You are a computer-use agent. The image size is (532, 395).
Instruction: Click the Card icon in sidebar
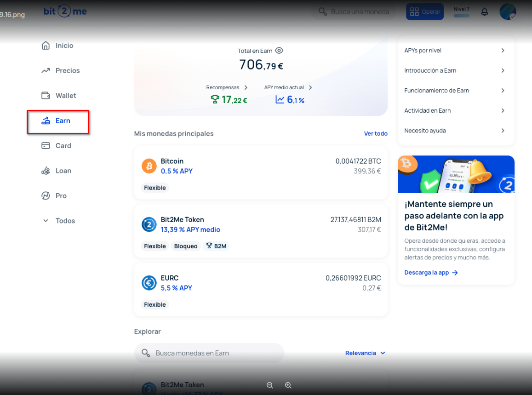pyautogui.click(x=46, y=146)
